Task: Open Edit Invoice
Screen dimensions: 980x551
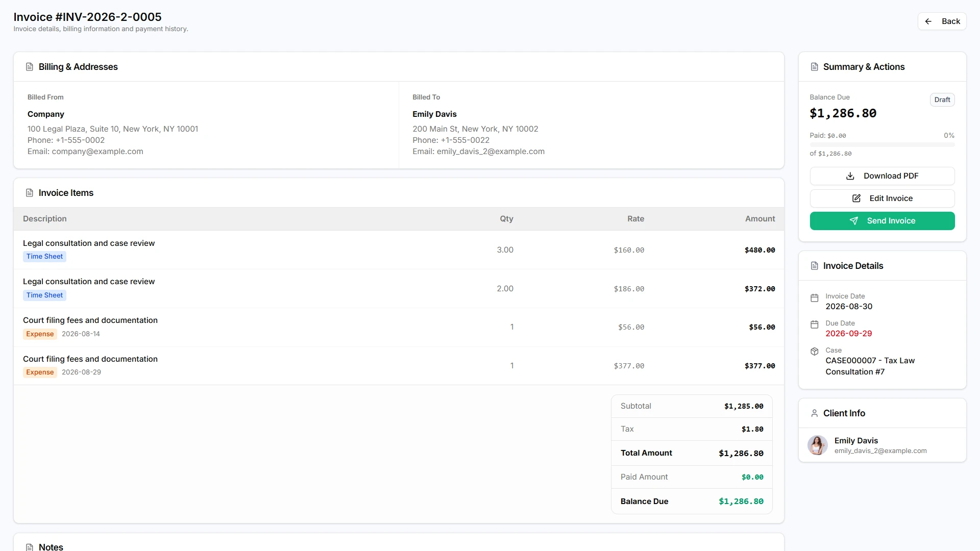Action: [x=882, y=198]
